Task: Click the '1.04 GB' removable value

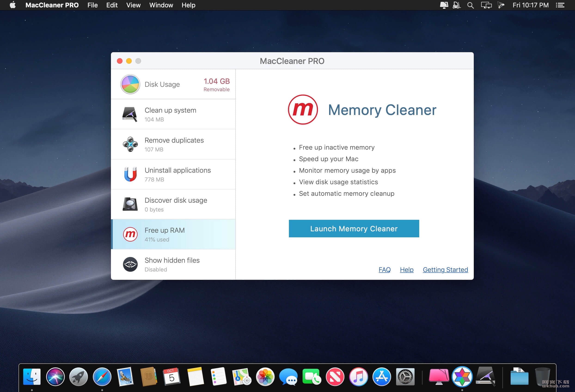Action: coord(217,81)
